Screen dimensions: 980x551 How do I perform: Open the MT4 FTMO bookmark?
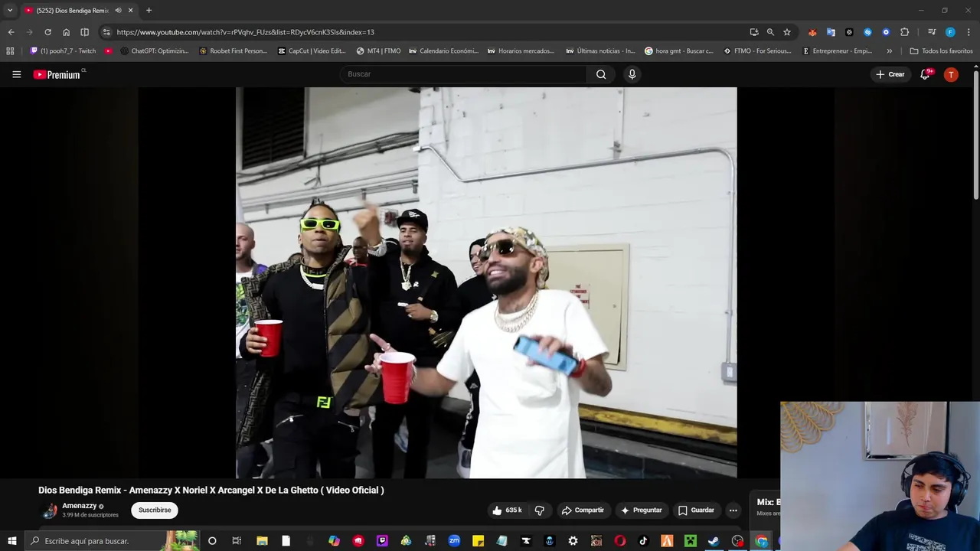pos(378,51)
